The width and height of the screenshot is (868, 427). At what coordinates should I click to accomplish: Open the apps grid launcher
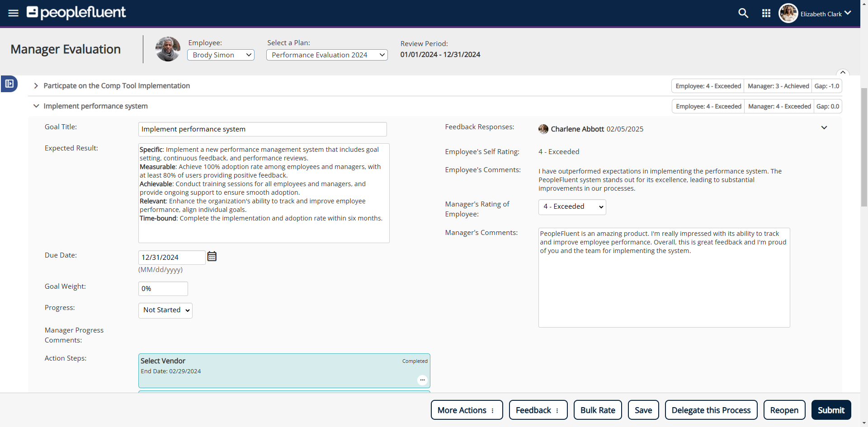point(766,14)
